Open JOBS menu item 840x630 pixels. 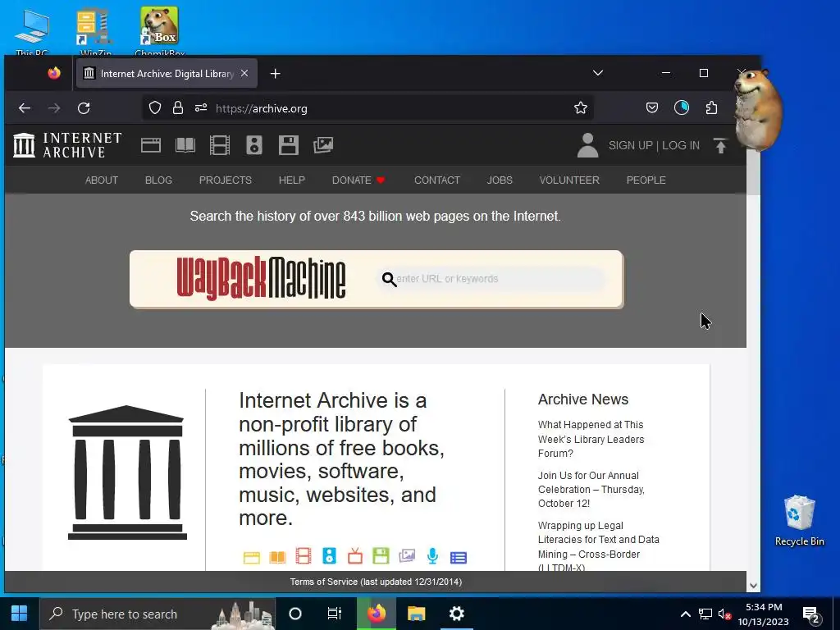pyautogui.click(x=500, y=180)
